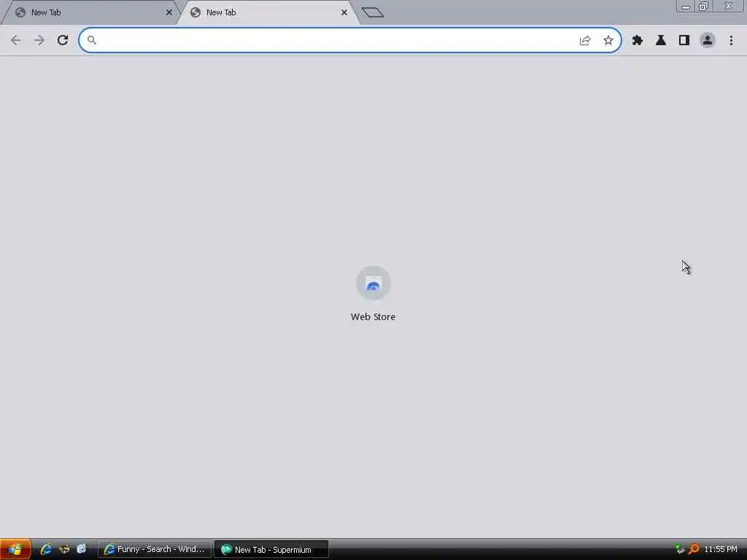This screenshot has width=747, height=560.
Task: Show the side panel
Action: pos(684,41)
